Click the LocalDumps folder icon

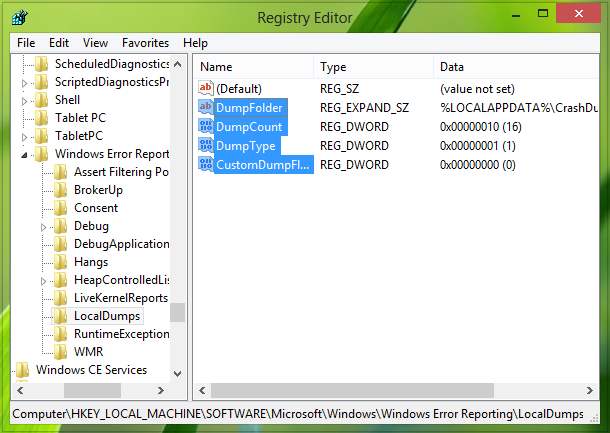click(x=61, y=316)
